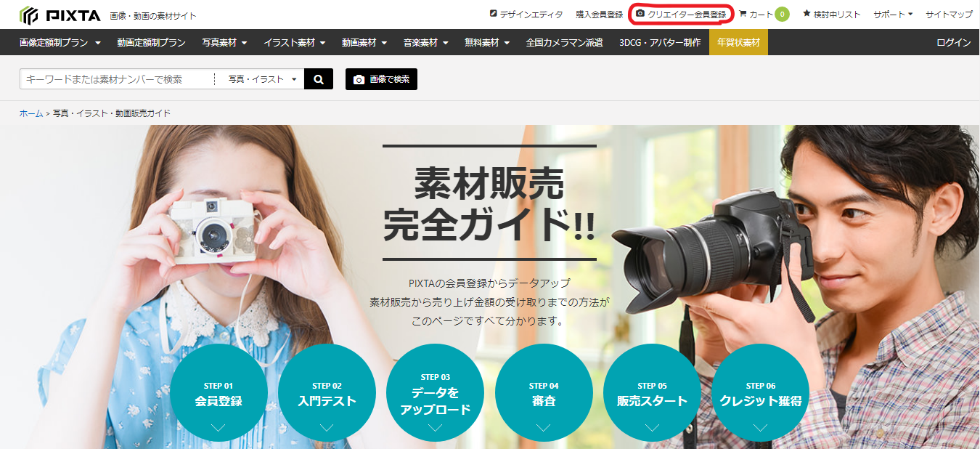Open 3DCG・アバター制作 menu item

point(660,42)
